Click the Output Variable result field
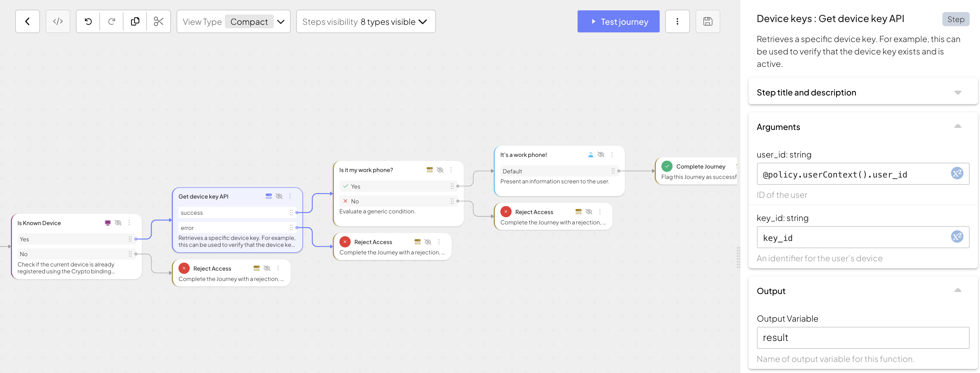 tap(862, 337)
